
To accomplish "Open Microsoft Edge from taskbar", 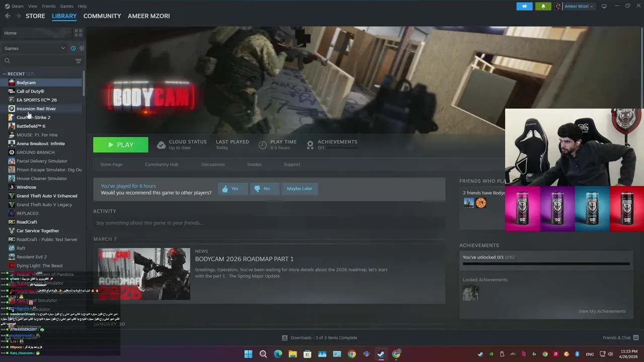I will [278, 354].
